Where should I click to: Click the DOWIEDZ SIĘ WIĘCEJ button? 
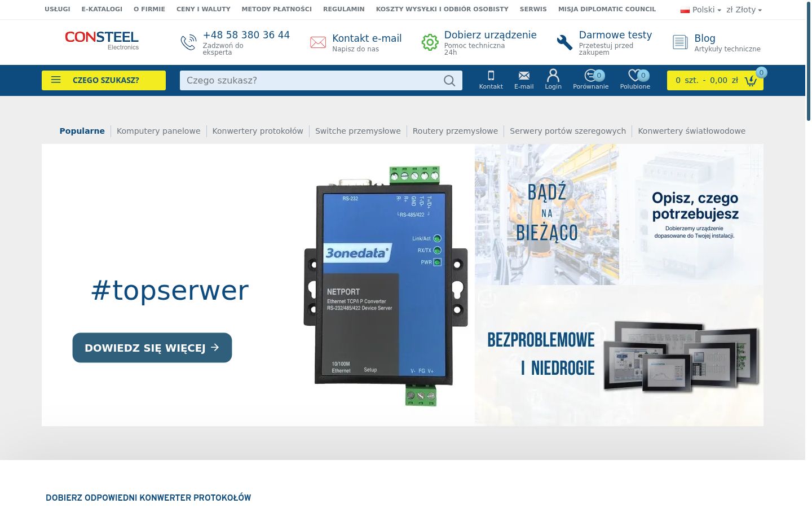coord(152,348)
